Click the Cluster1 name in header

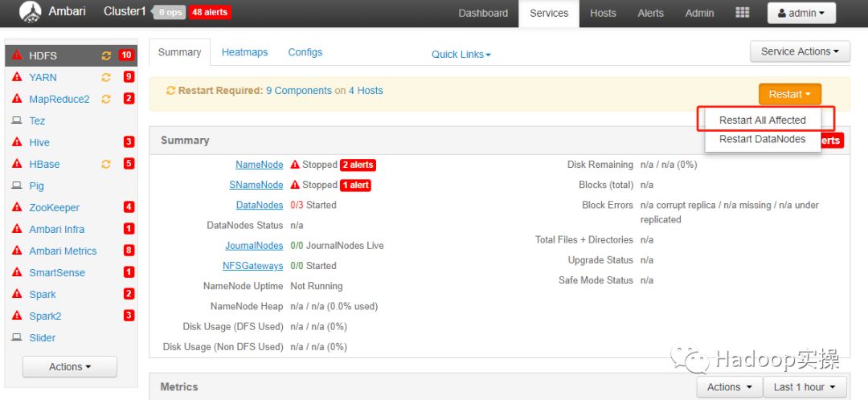pyautogui.click(x=126, y=11)
